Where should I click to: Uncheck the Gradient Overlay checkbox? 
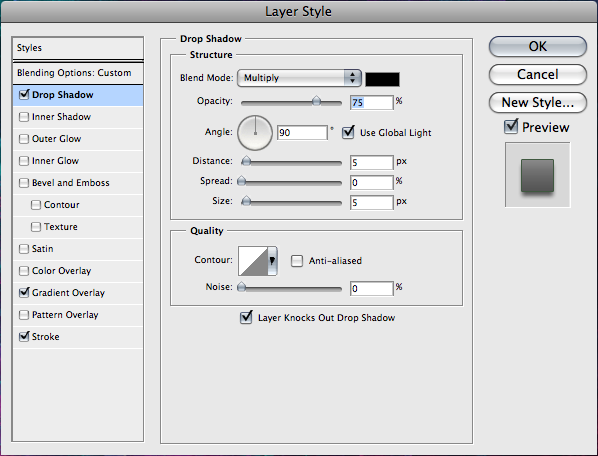click(24, 293)
